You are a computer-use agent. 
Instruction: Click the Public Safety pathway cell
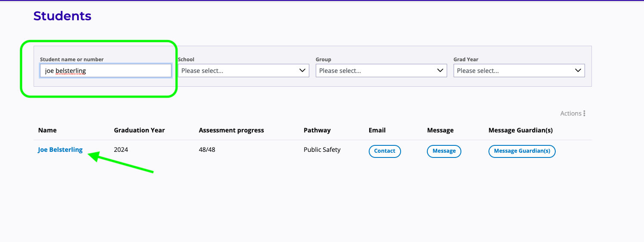(322, 150)
